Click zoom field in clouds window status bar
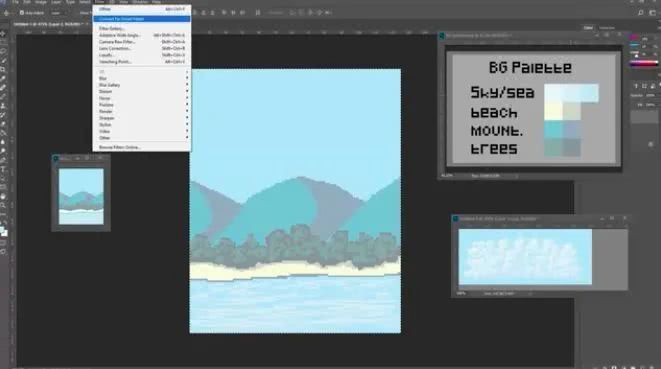This screenshot has width=661, height=369. [461, 294]
